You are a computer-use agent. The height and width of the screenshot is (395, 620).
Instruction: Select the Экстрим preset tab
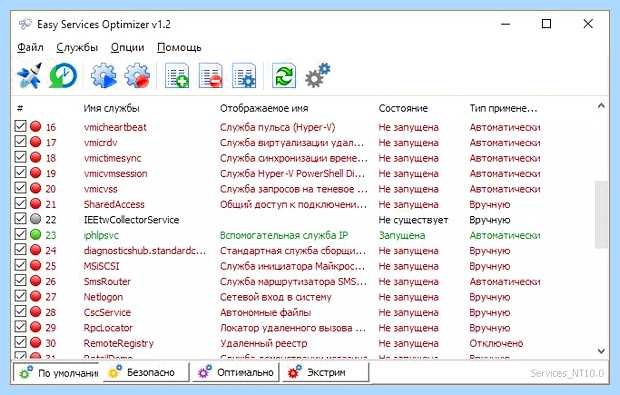[325, 372]
